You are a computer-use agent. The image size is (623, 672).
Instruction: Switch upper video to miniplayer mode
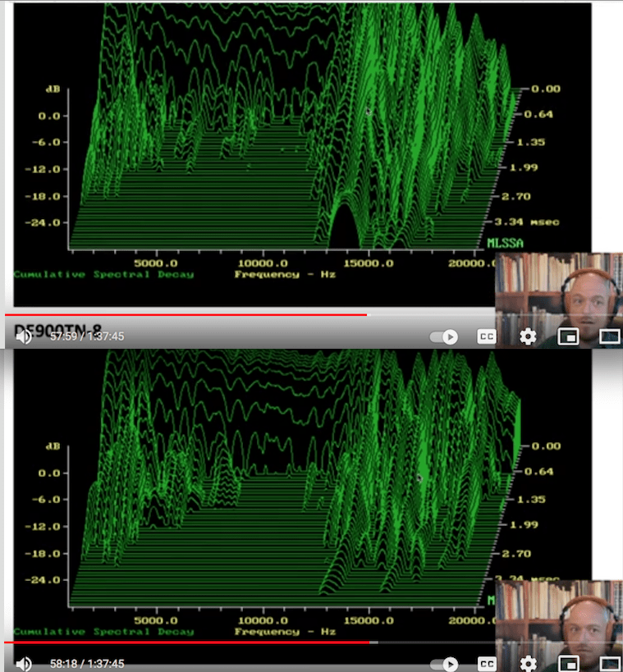coord(568,337)
